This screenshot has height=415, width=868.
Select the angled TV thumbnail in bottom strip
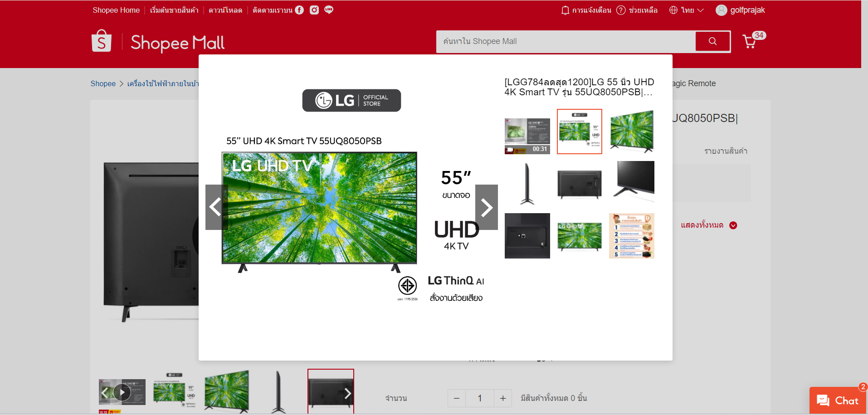pos(226,392)
